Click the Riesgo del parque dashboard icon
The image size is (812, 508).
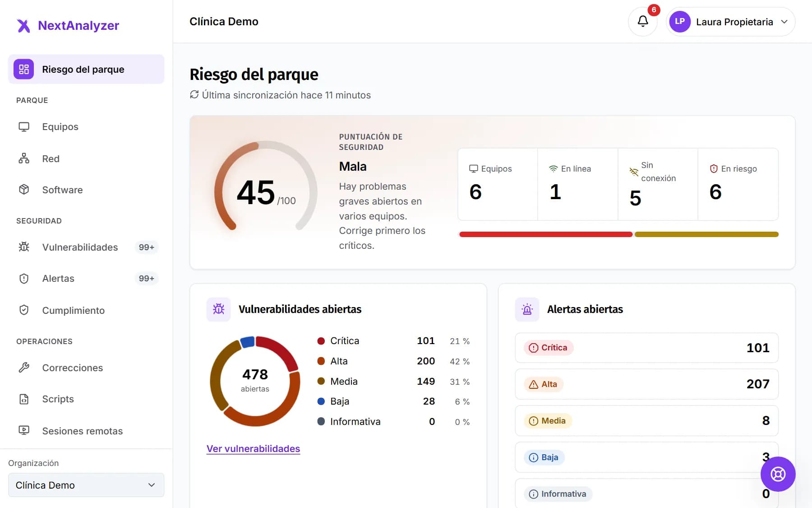pos(23,69)
